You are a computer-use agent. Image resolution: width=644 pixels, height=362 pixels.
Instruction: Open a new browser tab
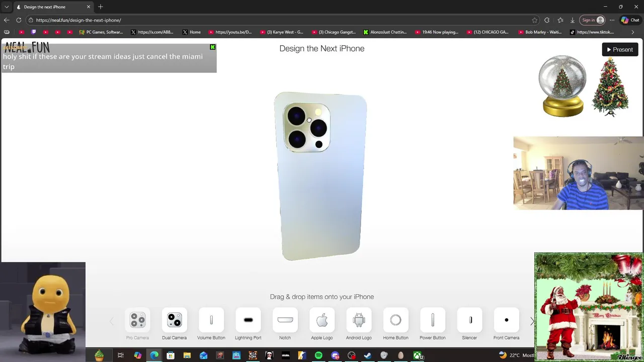coord(101,7)
